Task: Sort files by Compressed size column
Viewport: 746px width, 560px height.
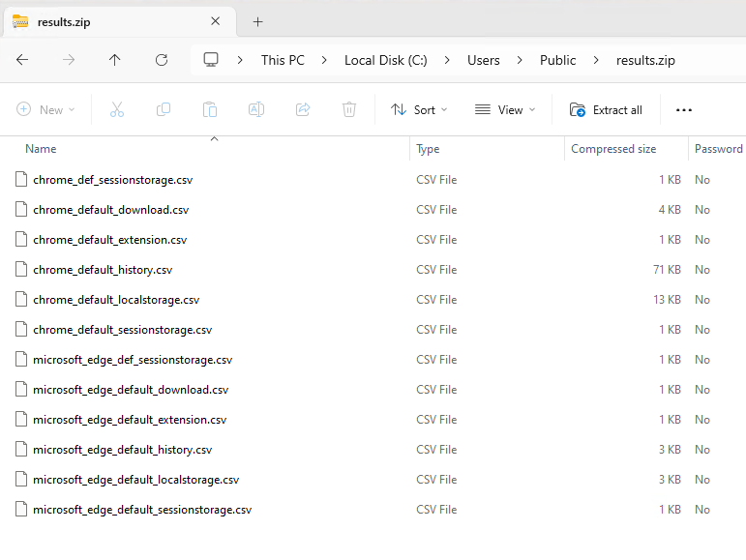Action: (613, 149)
